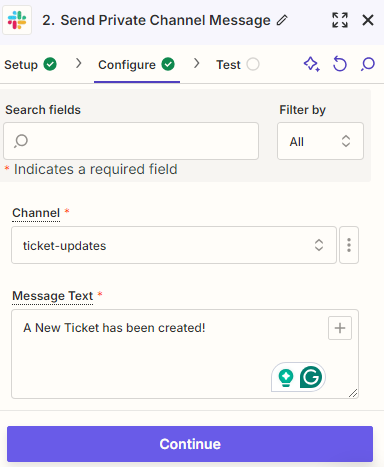Open the Grammarly G icon
The height and width of the screenshot is (467, 384).
[x=311, y=377]
